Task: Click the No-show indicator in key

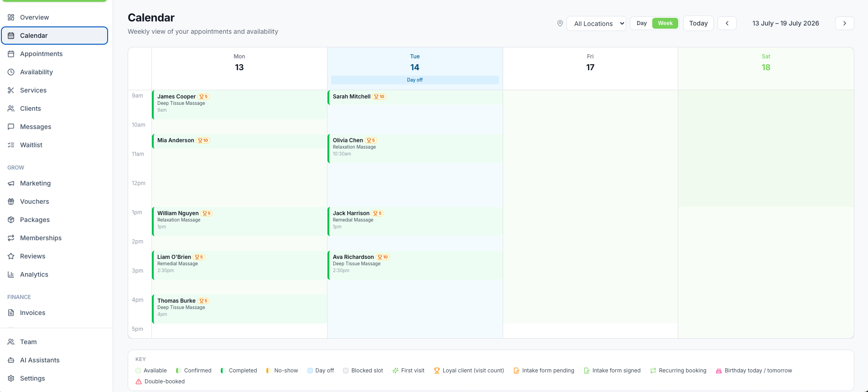Action: click(x=268, y=371)
